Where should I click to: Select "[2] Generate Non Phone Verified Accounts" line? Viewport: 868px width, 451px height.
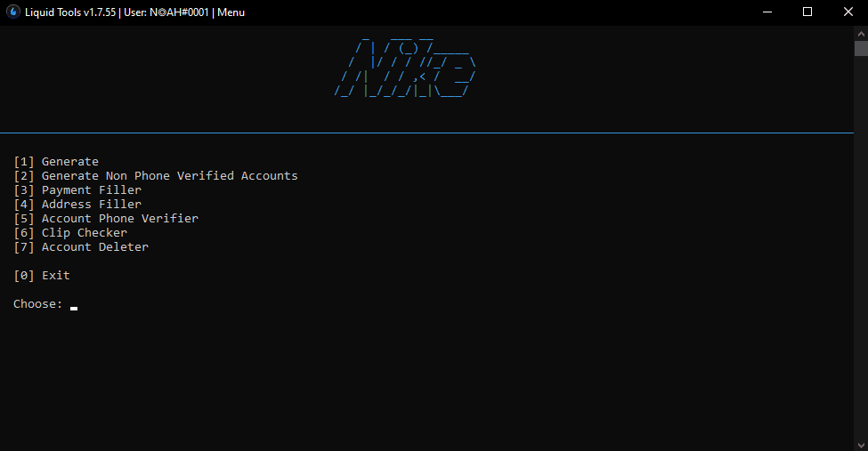tap(156, 176)
